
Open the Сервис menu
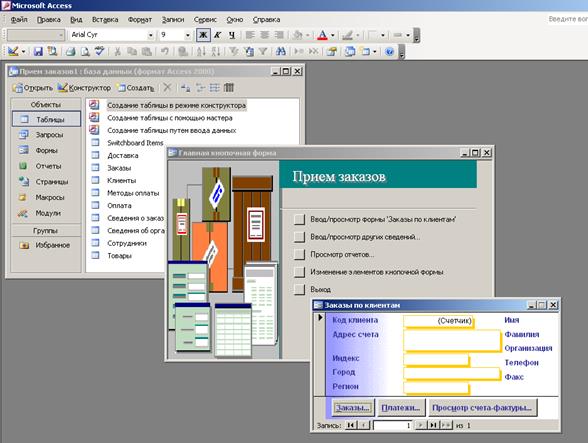tap(205, 20)
